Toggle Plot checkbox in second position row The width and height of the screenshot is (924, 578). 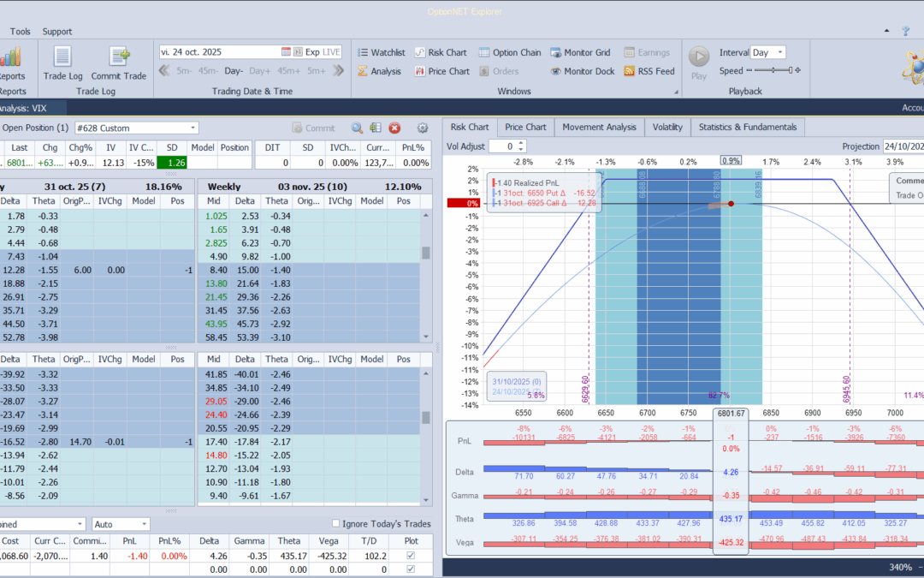(x=412, y=569)
